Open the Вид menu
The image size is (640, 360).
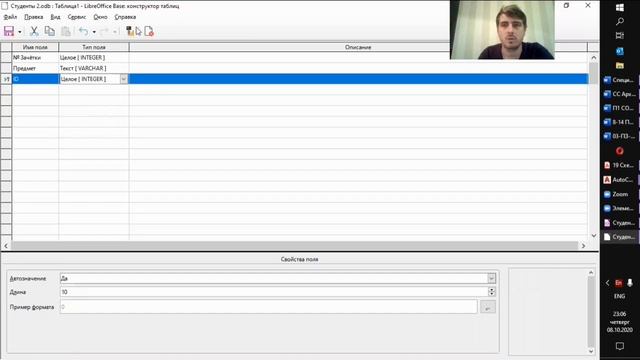click(x=55, y=17)
